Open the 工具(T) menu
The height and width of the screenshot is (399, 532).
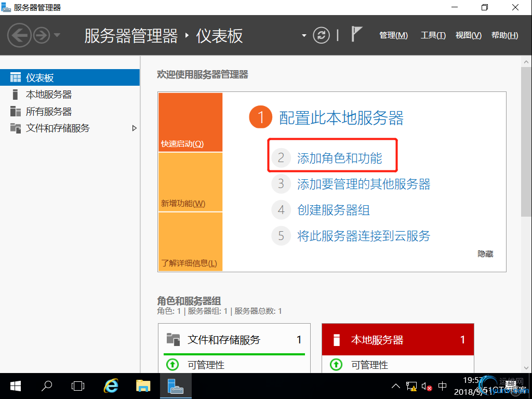pyautogui.click(x=433, y=35)
